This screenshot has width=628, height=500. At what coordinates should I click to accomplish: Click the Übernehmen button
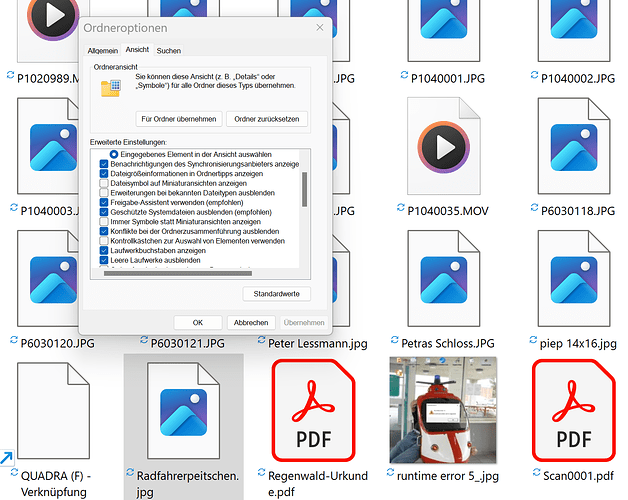(x=304, y=323)
